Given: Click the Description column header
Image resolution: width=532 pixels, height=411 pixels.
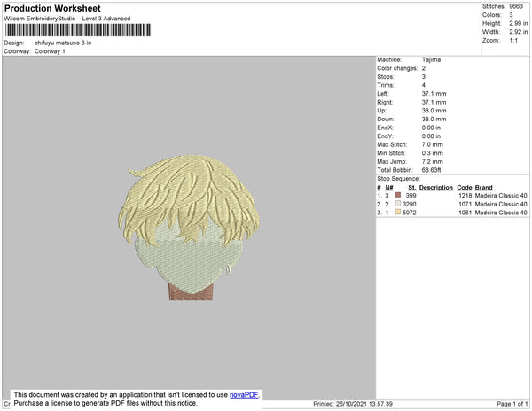Looking at the screenshot, I should click(x=436, y=188).
